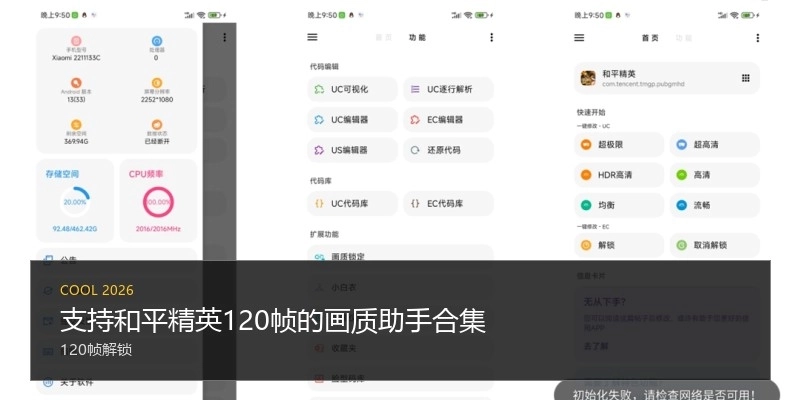800x400 pixels.
Task: Click the 代码编辑 section heading
Action: pyautogui.click(x=324, y=66)
